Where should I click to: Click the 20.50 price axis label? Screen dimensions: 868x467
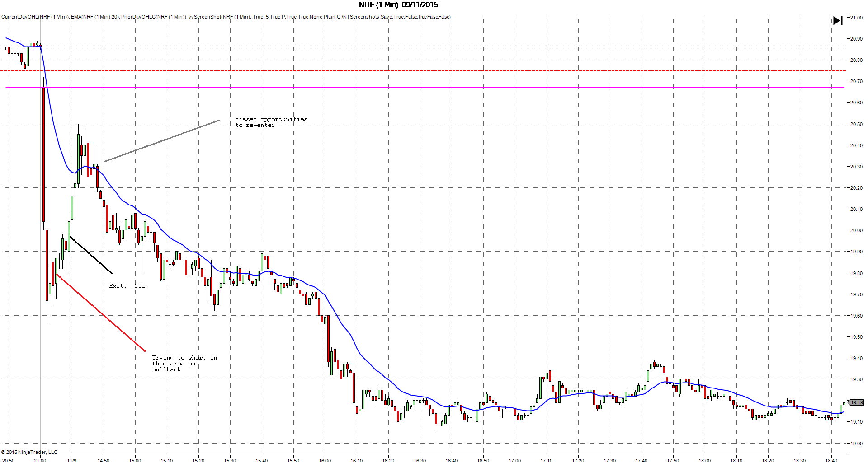click(856, 124)
